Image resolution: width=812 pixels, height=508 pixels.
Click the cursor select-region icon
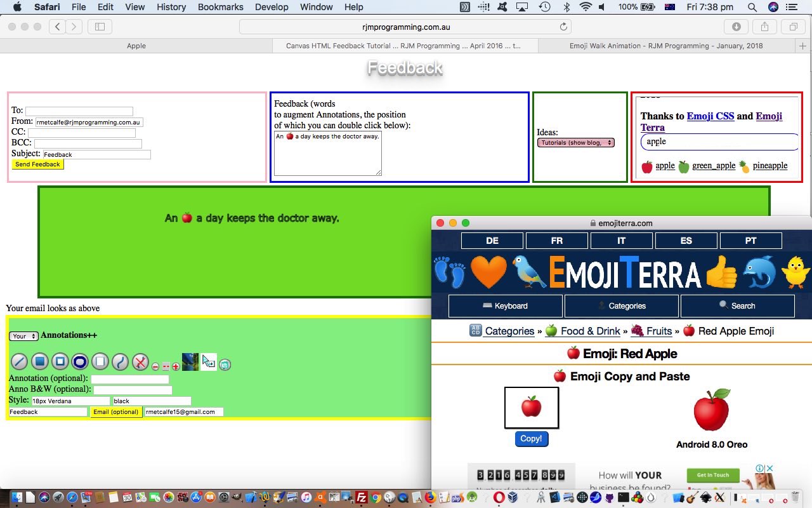(x=209, y=362)
